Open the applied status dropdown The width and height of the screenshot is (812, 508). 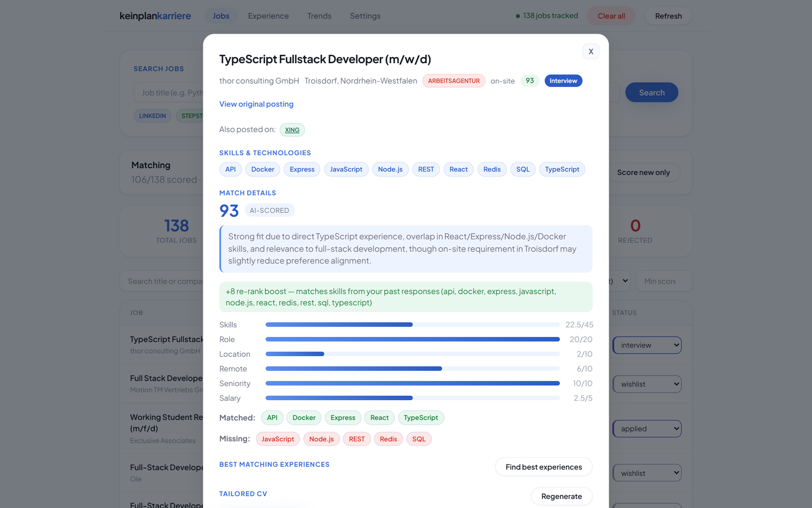(x=647, y=428)
